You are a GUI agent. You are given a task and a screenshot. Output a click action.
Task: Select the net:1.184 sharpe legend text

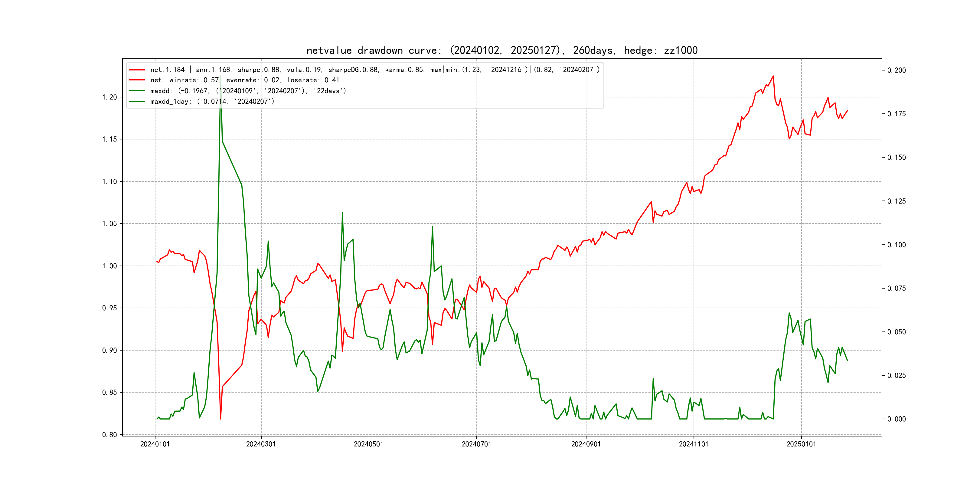[375, 70]
